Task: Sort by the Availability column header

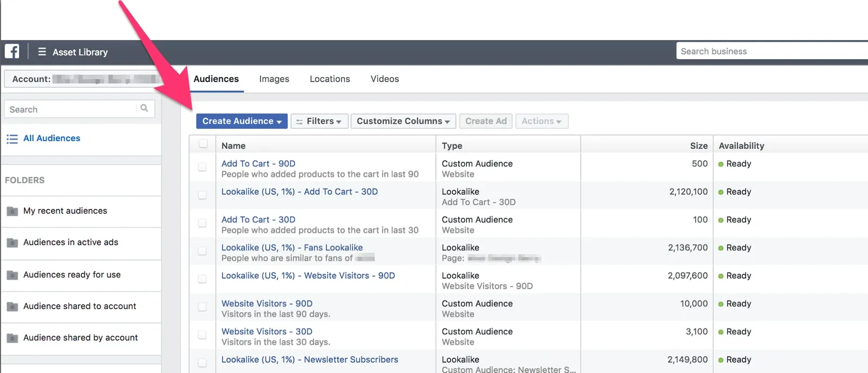Action: tap(741, 146)
